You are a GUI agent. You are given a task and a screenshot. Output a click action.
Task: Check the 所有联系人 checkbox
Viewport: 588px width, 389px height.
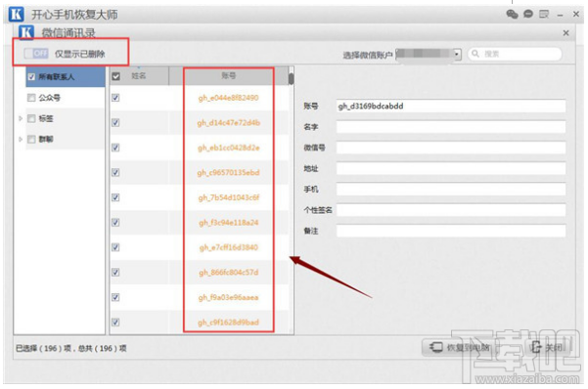click(31, 77)
